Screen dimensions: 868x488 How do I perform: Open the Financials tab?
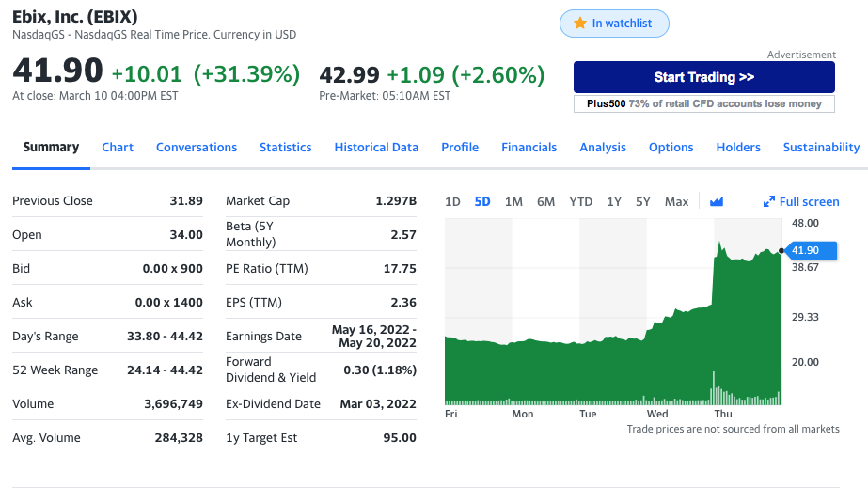529,147
